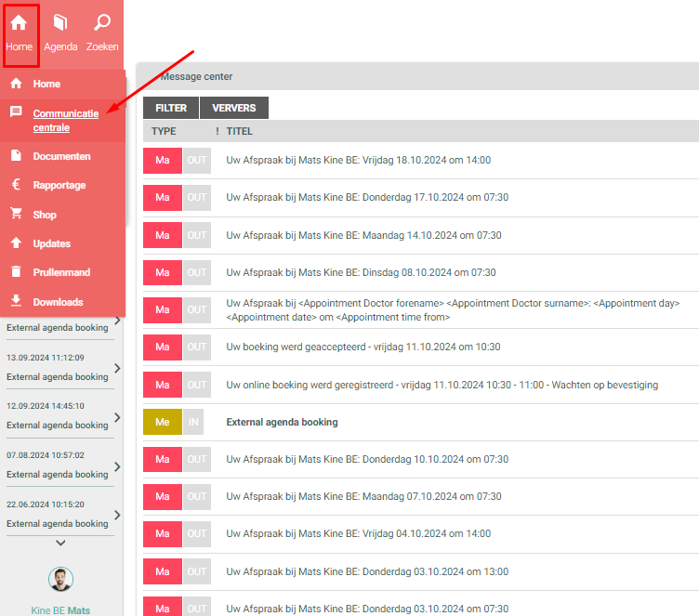Click the yellow Me type badge
Screen dimensions: 699x616
(x=163, y=422)
